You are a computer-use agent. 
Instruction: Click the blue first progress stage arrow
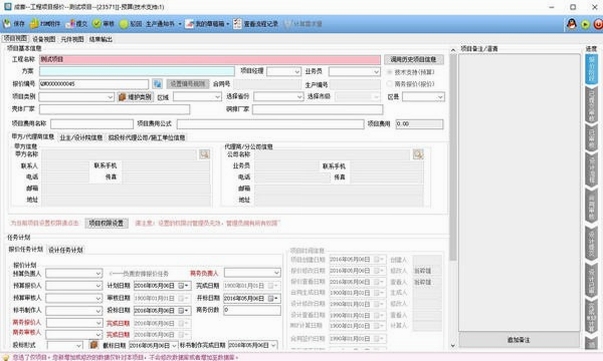pyautogui.click(x=591, y=70)
